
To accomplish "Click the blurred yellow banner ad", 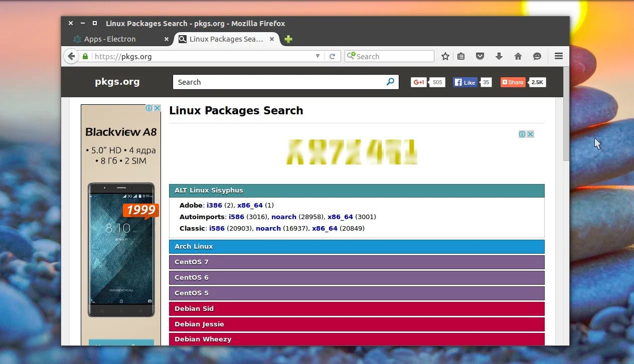I will pyautogui.click(x=352, y=151).
